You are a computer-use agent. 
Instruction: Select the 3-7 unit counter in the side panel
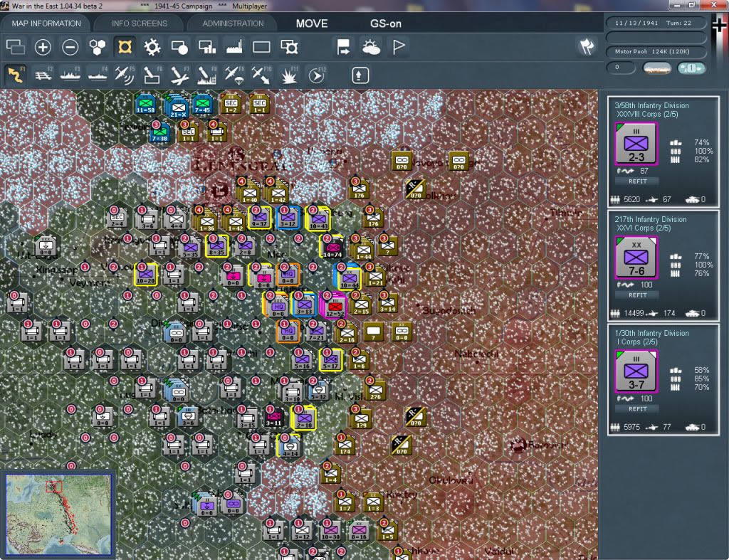pyautogui.click(x=636, y=371)
